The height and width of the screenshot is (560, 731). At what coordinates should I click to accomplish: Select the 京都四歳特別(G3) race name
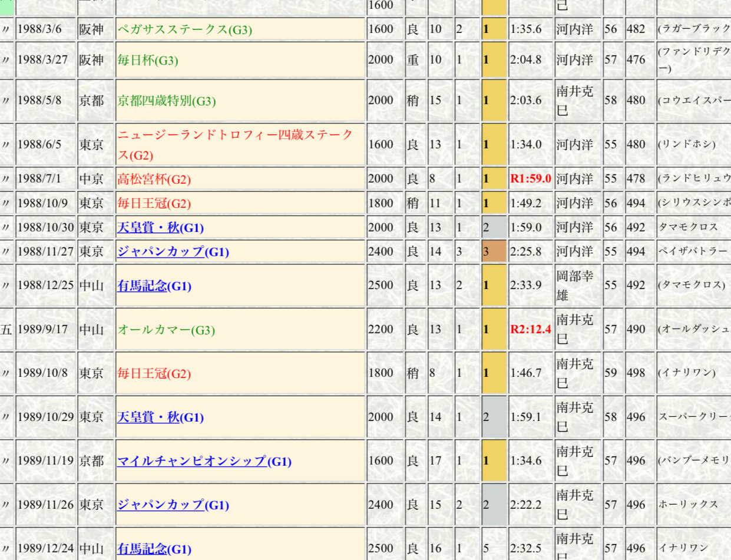[x=167, y=101]
